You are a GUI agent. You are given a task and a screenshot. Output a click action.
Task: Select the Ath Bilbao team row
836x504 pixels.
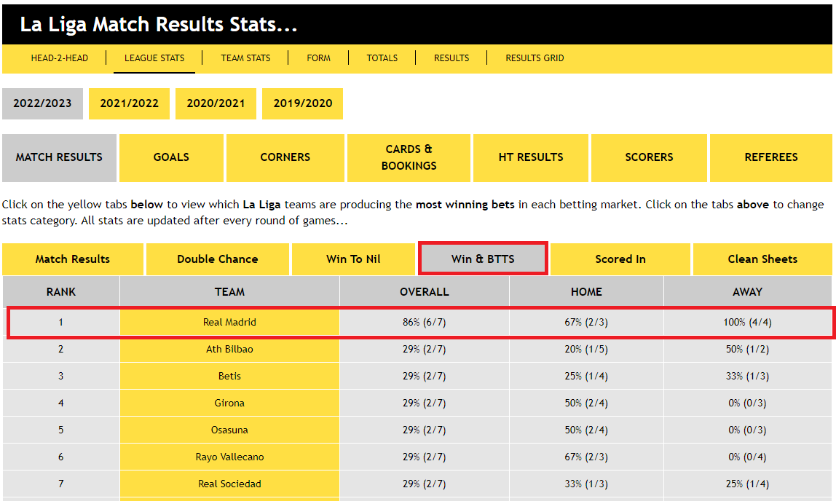pos(229,349)
